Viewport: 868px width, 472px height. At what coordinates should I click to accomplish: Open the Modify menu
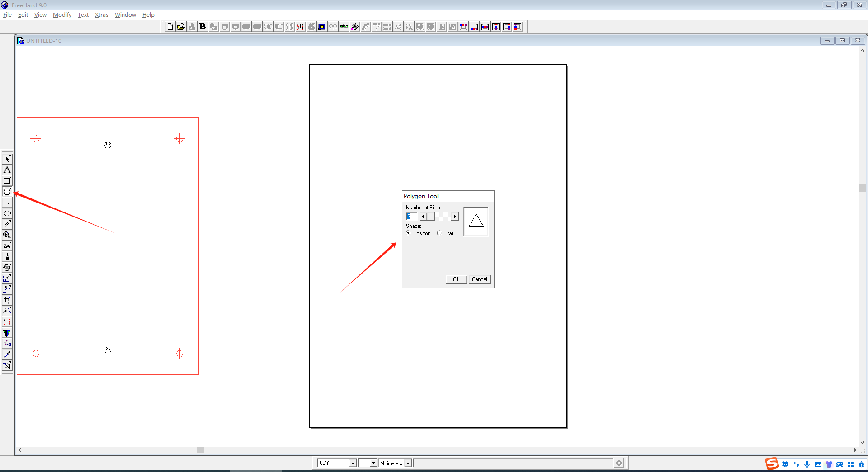tap(62, 15)
